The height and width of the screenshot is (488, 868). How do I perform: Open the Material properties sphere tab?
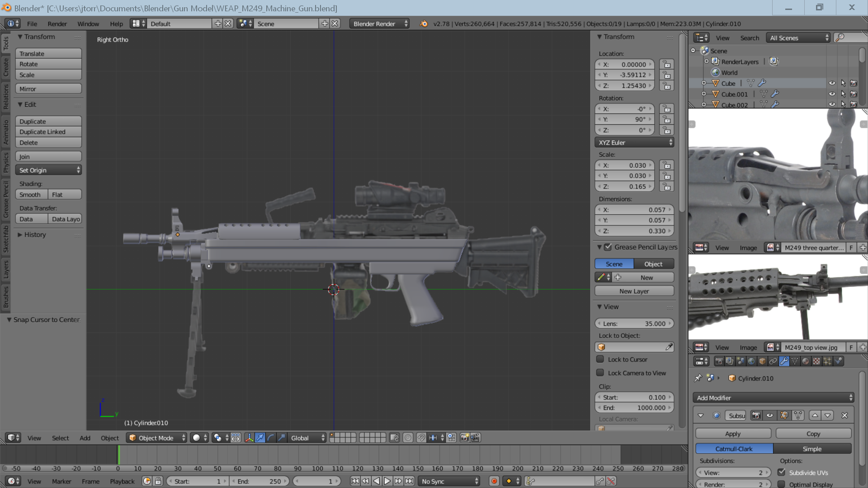click(806, 361)
